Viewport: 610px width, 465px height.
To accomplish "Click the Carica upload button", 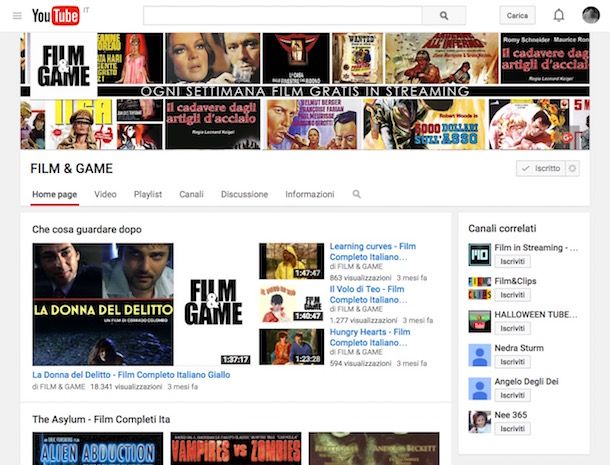I will pyautogui.click(x=517, y=16).
